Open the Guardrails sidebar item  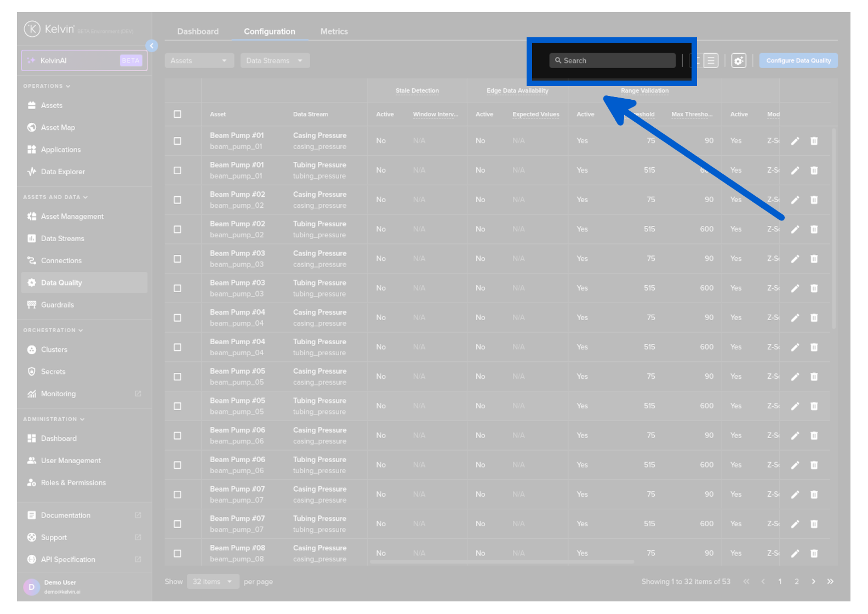click(57, 305)
